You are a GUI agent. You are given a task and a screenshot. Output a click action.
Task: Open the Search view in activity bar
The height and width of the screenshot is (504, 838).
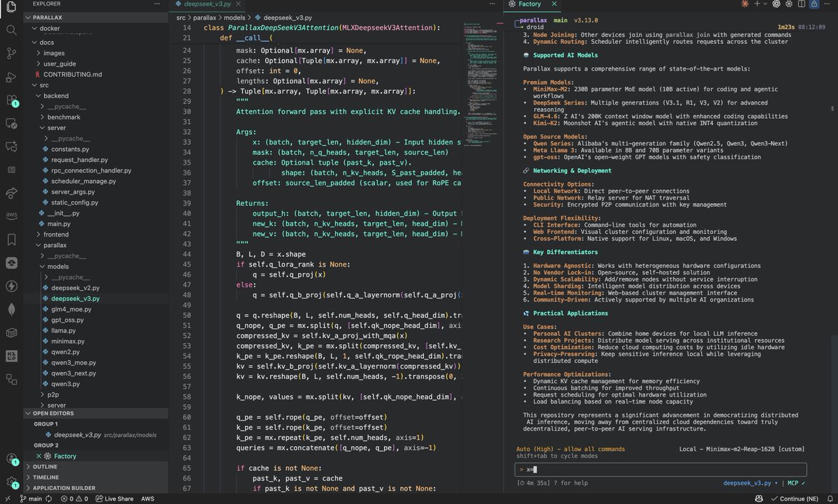pos(11,30)
